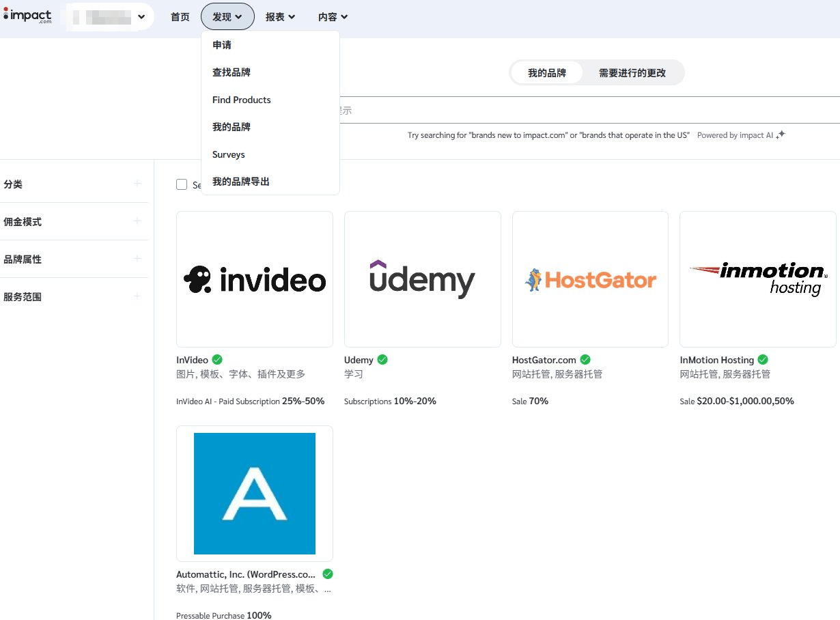The image size is (840, 620).
Task: Click InVideo's green verified checkmark icon
Action: 217,359
